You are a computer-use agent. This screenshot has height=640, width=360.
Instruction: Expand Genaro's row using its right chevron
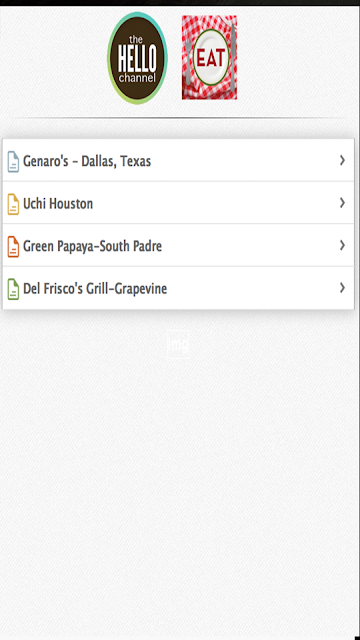[x=342, y=160]
